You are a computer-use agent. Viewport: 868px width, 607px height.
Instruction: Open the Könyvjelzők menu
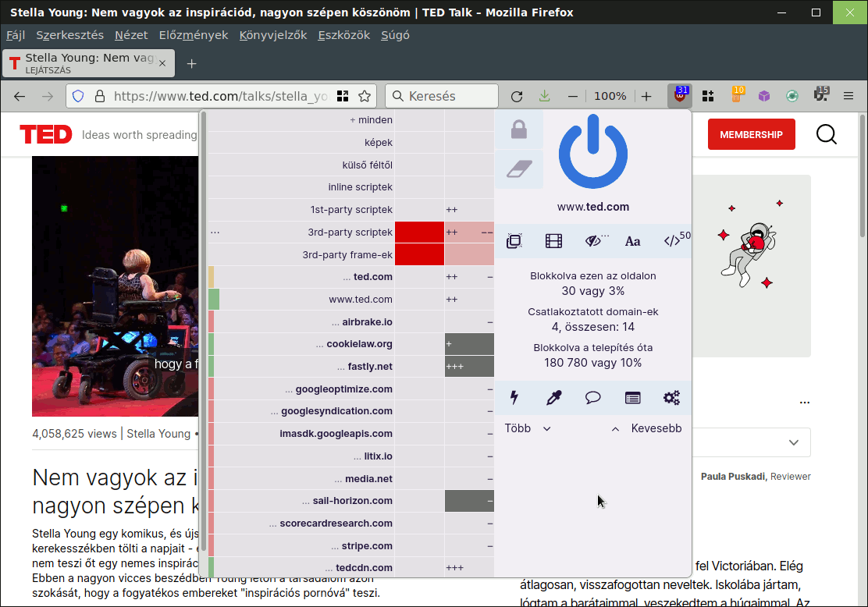point(273,35)
